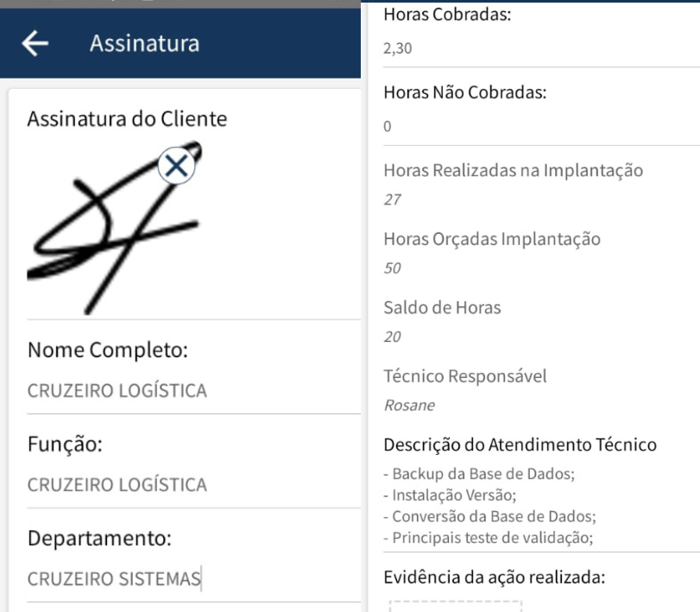Tap Horas Realizadas na Implantação value 27
700x612 pixels.
click(x=393, y=199)
